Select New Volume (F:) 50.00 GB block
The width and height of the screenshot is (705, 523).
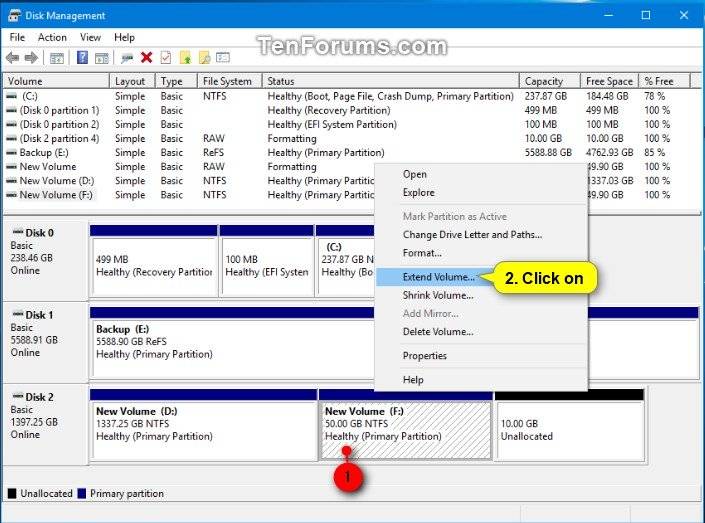406,425
